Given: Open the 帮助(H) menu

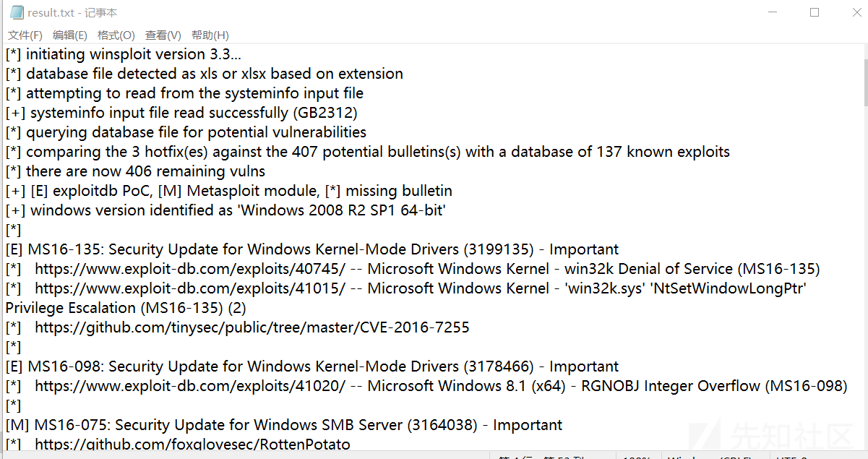Looking at the screenshot, I should click(210, 35).
